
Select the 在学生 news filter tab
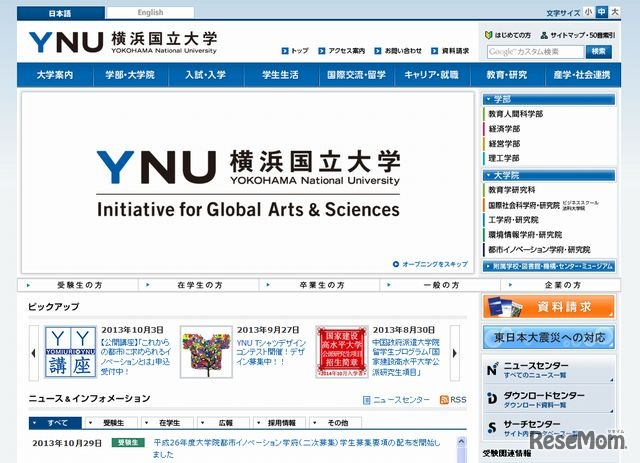[x=167, y=423]
